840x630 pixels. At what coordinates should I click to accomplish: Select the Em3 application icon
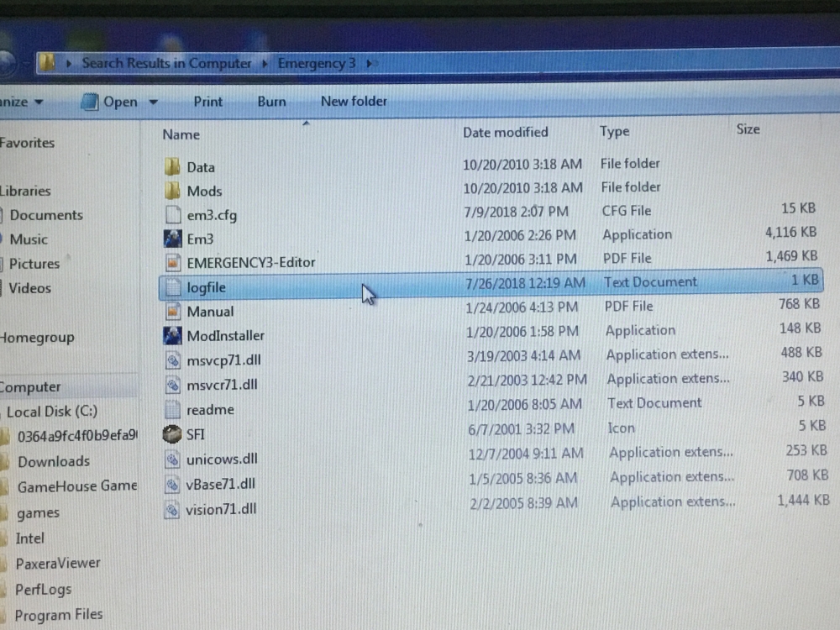(172, 239)
